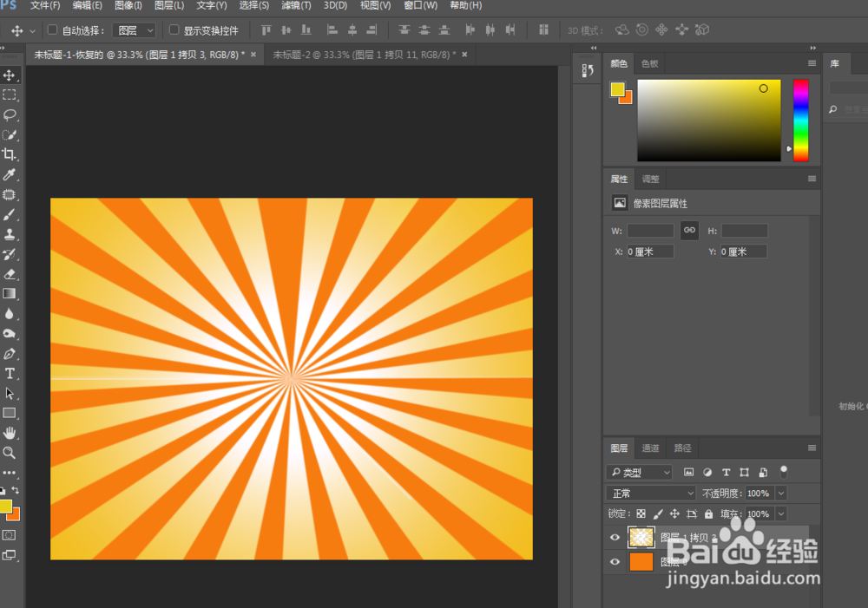Select the Move tool
This screenshot has width=868, height=608.
(10, 75)
